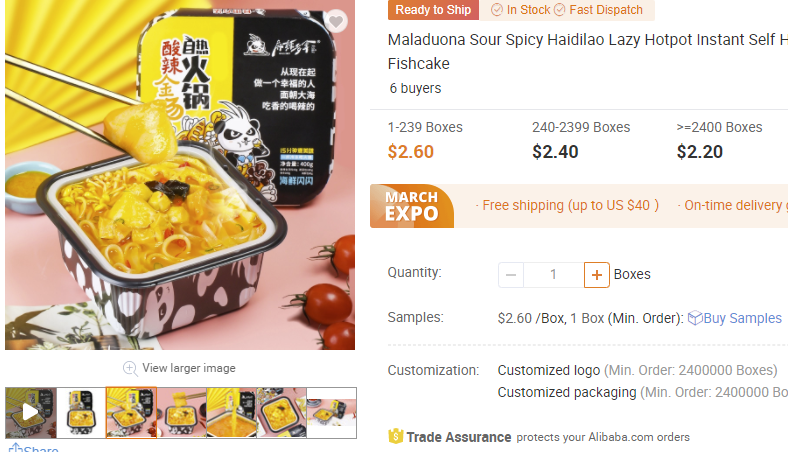Decrease quantity with minus button
788x452 pixels.
511,275
